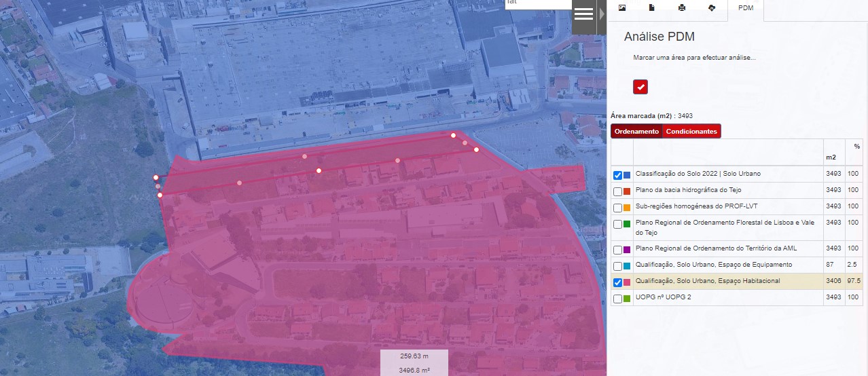The height and width of the screenshot is (376, 868).
Task: Select the Condicionantes tab
Action: click(x=691, y=132)
